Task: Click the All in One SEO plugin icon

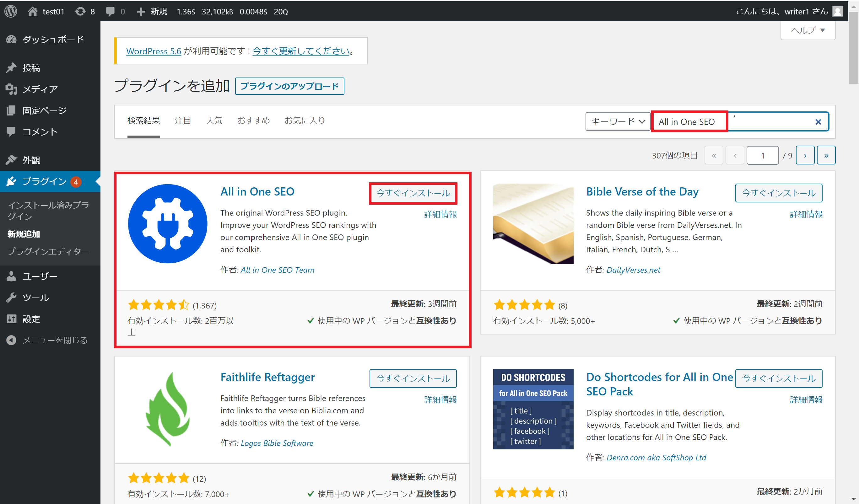Action: tap(167, 223)
